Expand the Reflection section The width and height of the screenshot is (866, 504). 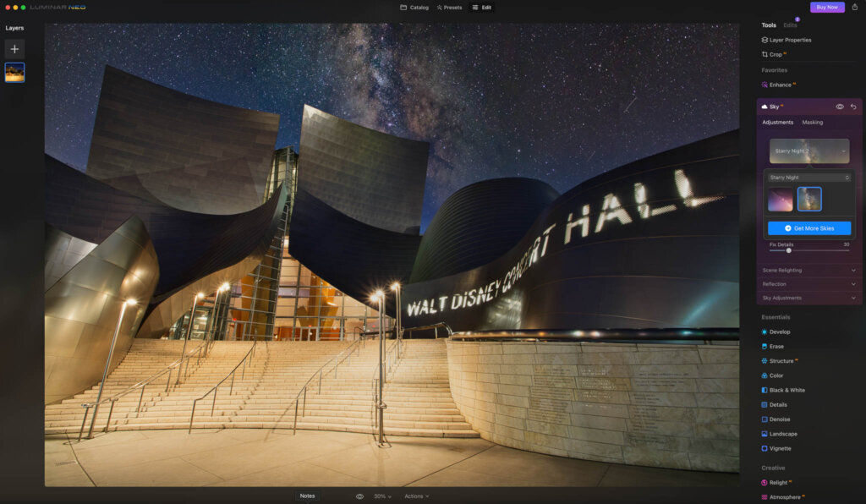[808, 284]
